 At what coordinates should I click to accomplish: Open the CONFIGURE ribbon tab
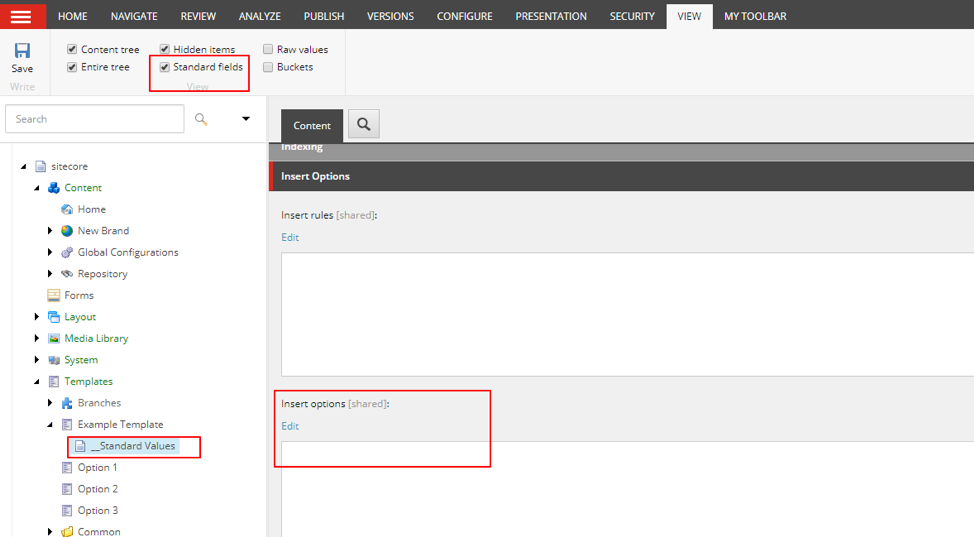(464, 16)
